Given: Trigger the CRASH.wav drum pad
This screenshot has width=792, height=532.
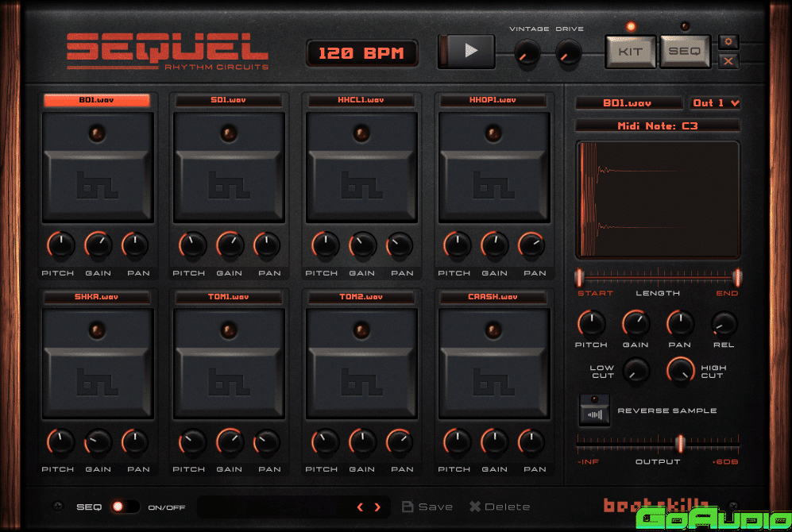Looking at the screenshot, I should pyautogui.click(x=494, y=364).
